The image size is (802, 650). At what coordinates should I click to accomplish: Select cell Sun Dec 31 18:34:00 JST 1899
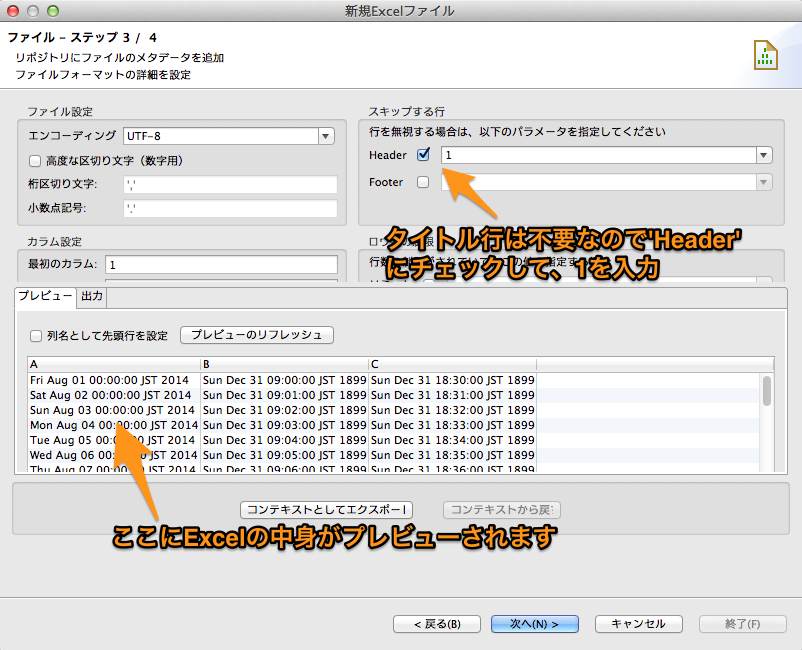point(453,439)
